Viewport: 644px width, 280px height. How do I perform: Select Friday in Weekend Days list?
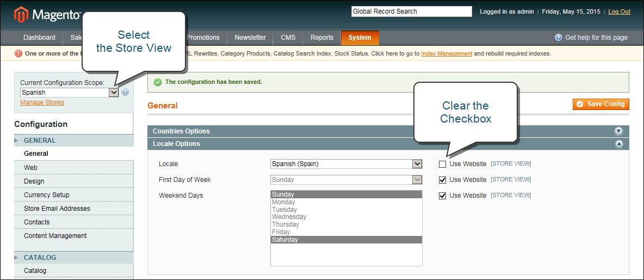tap(346, 232)
